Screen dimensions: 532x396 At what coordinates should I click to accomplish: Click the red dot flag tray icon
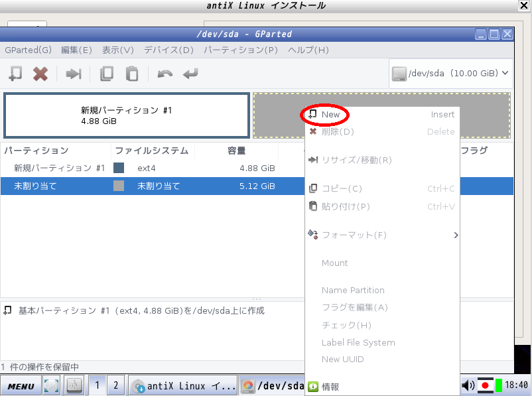(x=485, y=385)
